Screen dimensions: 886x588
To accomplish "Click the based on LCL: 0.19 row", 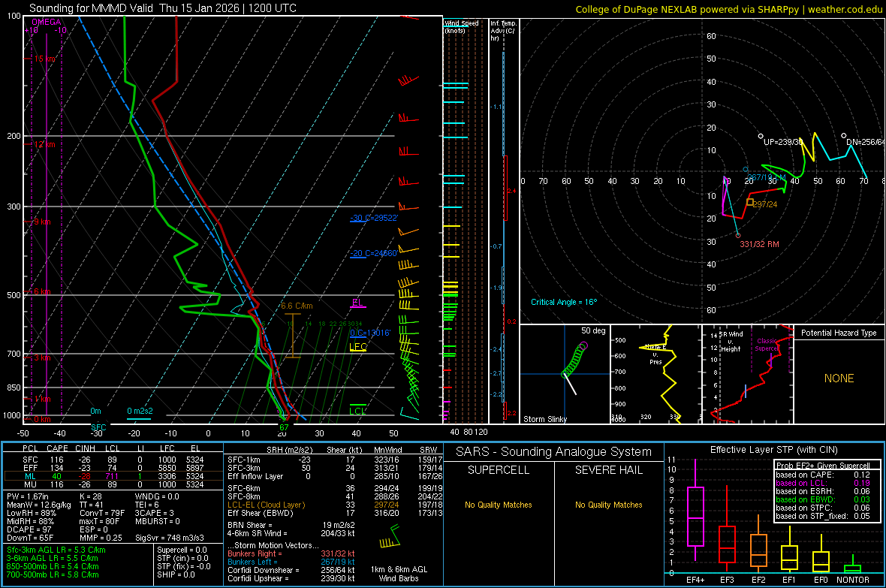I will point(823,483).
